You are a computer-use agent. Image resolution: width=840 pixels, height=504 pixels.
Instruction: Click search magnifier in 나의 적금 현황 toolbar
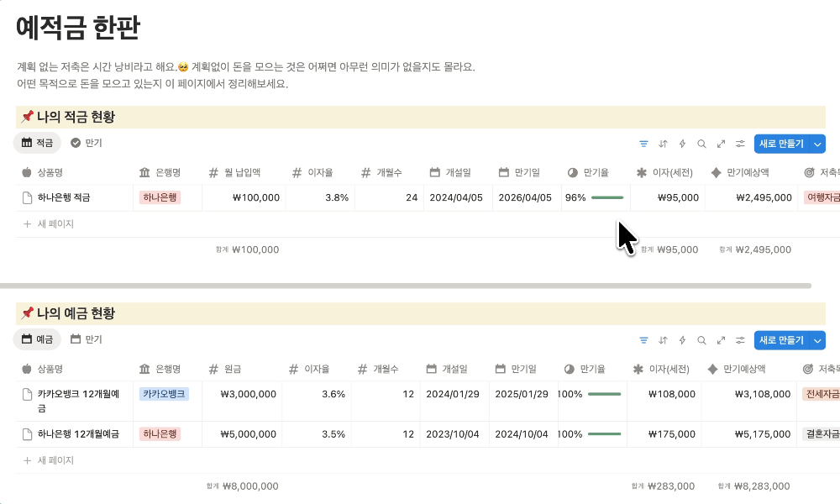pyautogui.click(x=701, y=144)
